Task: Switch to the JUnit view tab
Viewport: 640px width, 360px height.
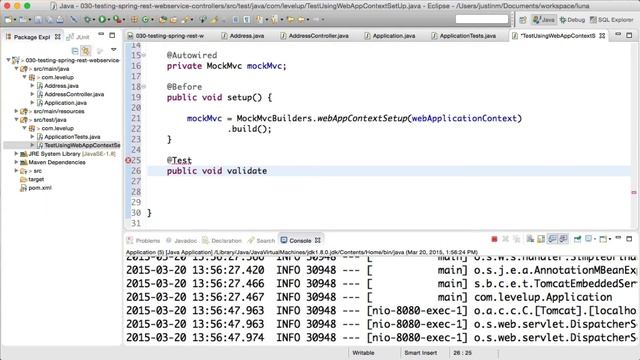Action: pyautogui.click(x=78, y=37)
